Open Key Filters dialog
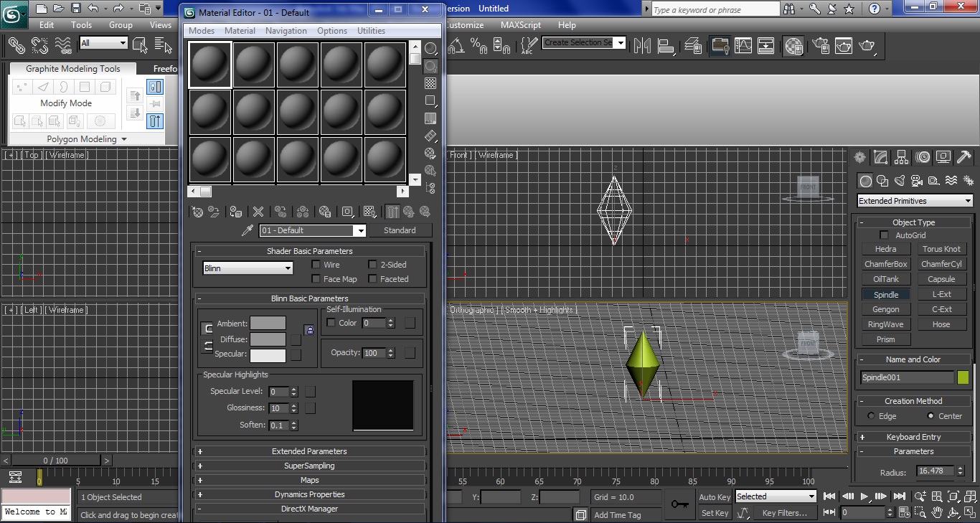 (x=785, y=513)
